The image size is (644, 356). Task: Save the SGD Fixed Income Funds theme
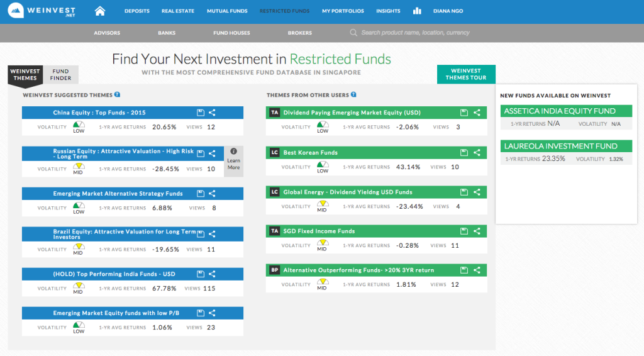pos(464,231)
